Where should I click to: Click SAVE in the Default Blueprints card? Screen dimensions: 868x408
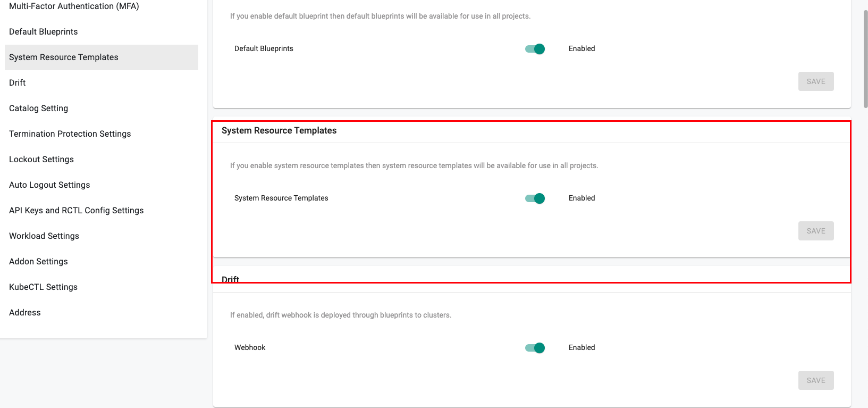[x=816, y=81]
